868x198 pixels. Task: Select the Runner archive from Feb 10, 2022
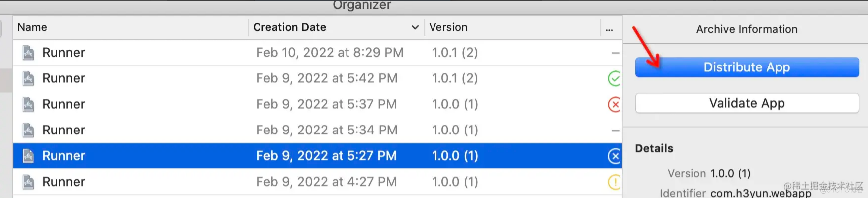click(318, 53)
